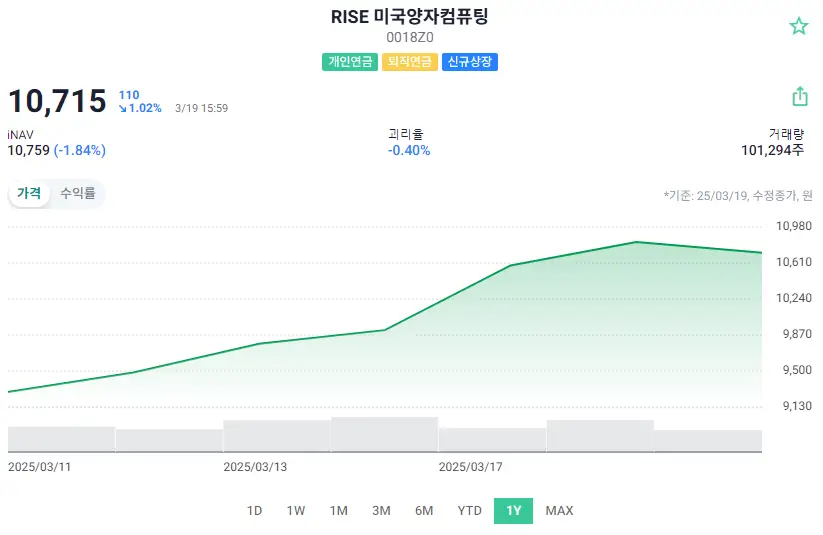823x535 pixels.
Task: Click the favorite star icon
Action: pyautogui.click(x=798, y=26)
